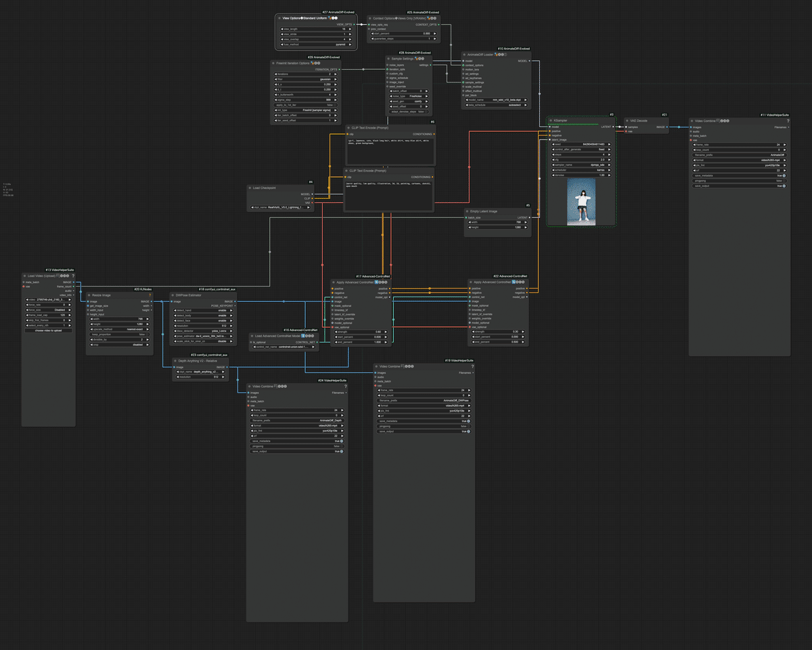This screenshot has height=650, width=812.
Task: Open ckpt_name dropdown in Load Checkpoint
Action: [x=281, y=208]
